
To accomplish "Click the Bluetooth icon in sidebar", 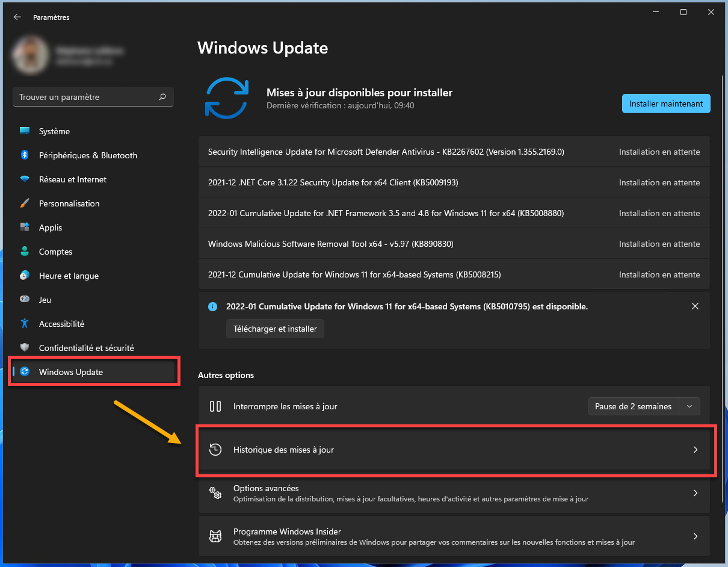I will pos(25,155).
